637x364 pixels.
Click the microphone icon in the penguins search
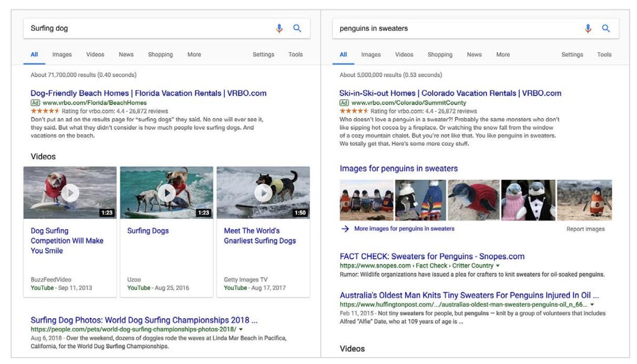click(588, 28)
